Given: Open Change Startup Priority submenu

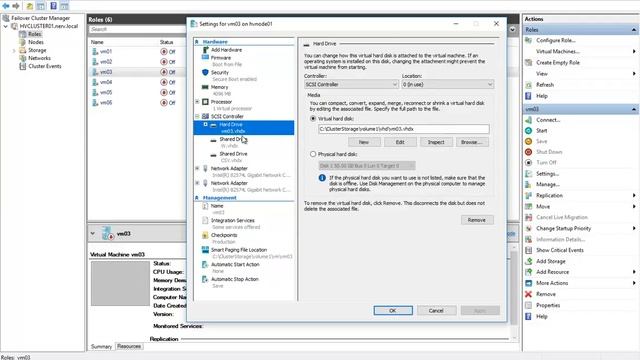Looking at the screenshot, I should (x=563, y=229).
